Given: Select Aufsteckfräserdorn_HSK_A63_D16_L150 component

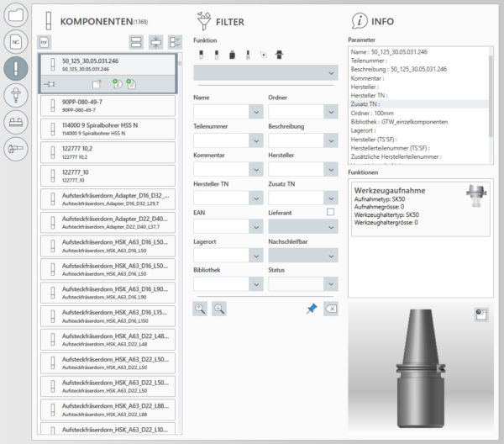Looking at the screenshot, I should pyautogui.click(x=108, y=316).
